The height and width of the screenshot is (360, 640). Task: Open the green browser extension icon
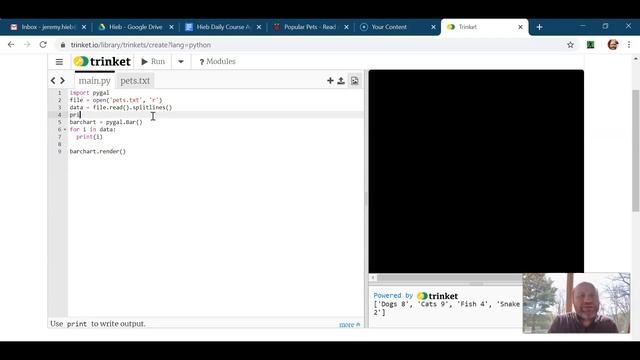pyautogui.click(x=591, y=45)
